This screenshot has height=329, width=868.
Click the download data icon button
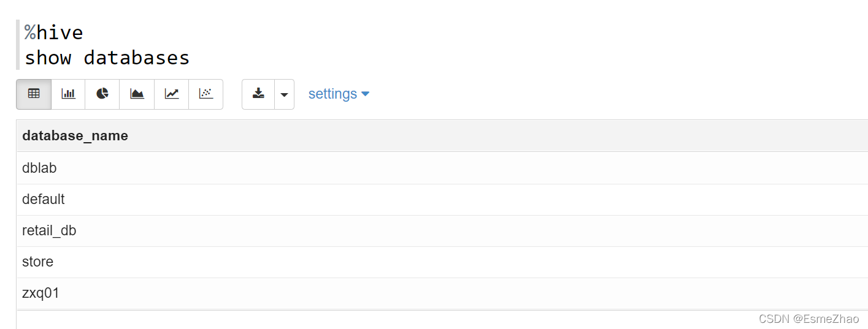[258, 94]
